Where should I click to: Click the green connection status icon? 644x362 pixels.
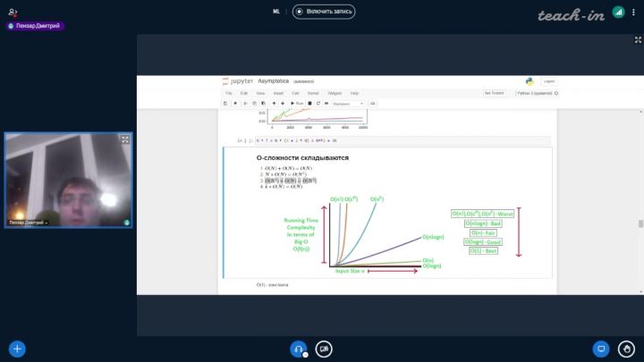[x=618, y=13]
